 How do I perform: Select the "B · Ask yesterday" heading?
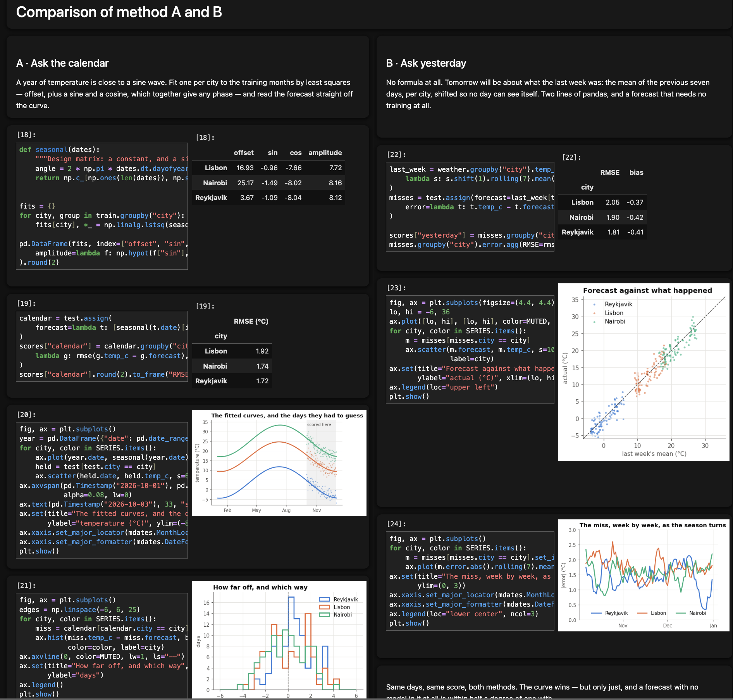426,63
